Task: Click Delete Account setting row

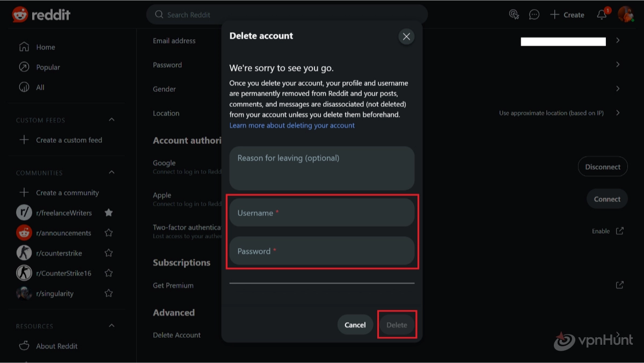Action: 177,335
